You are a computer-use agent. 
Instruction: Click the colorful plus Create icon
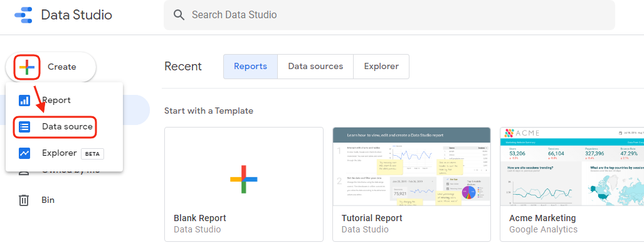click(27, 67)
